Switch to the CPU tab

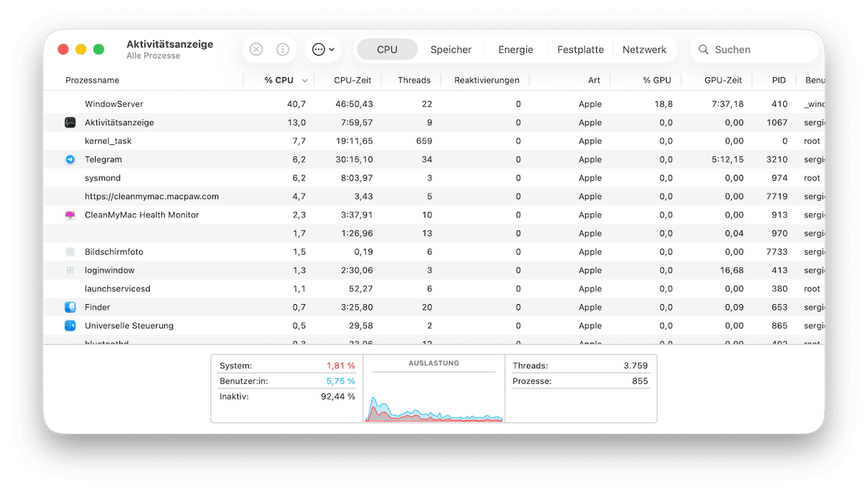(x=387, y=50)
